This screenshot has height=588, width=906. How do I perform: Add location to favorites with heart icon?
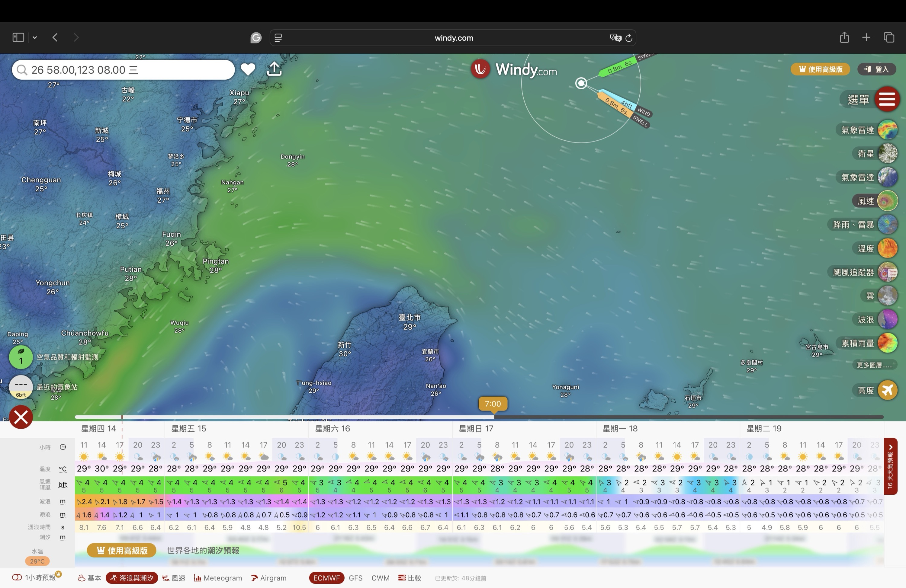[248, 69]
